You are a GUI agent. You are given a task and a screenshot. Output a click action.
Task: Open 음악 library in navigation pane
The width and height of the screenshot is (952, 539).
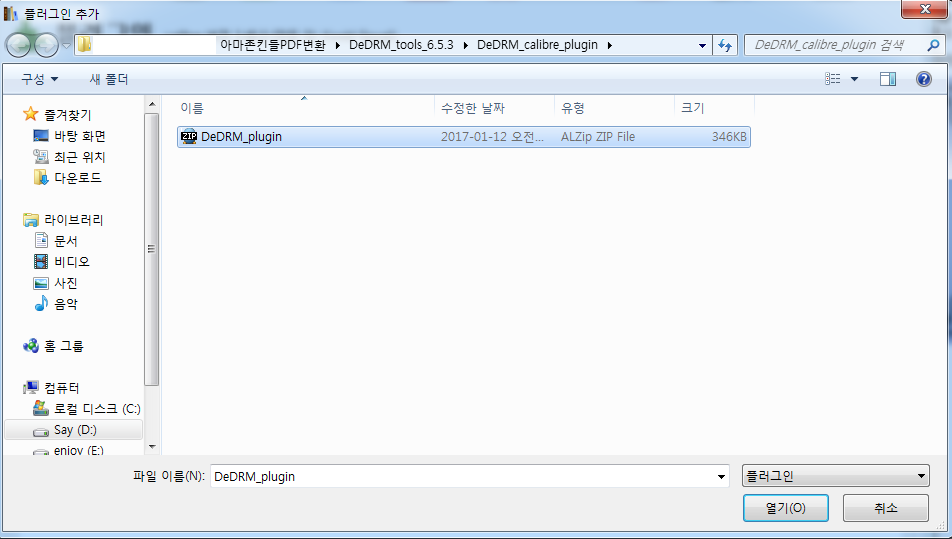(66, 303)
